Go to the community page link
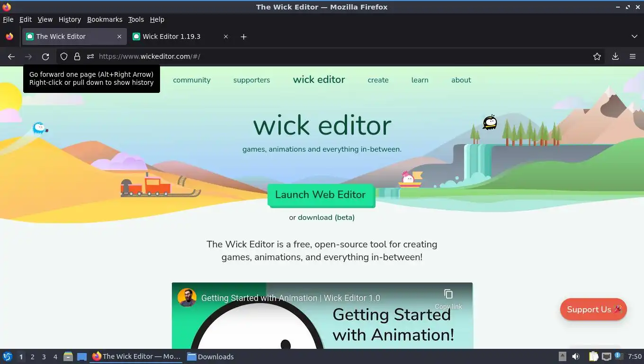This screenshot has height=364, width=644. tap(192, 80)
